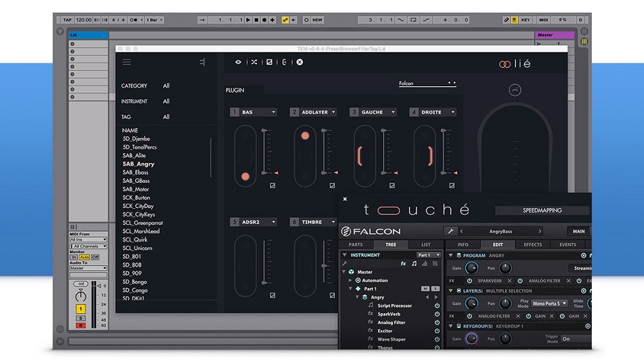
Task: Toggle the checkbox under ADDLAYER slot
Action: click(x=332, y=186)
